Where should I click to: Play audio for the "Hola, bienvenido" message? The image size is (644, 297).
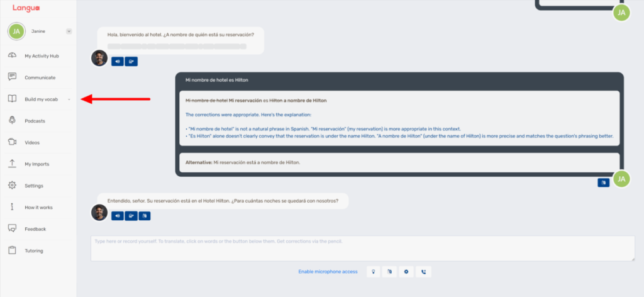click(x=118, y=62)
